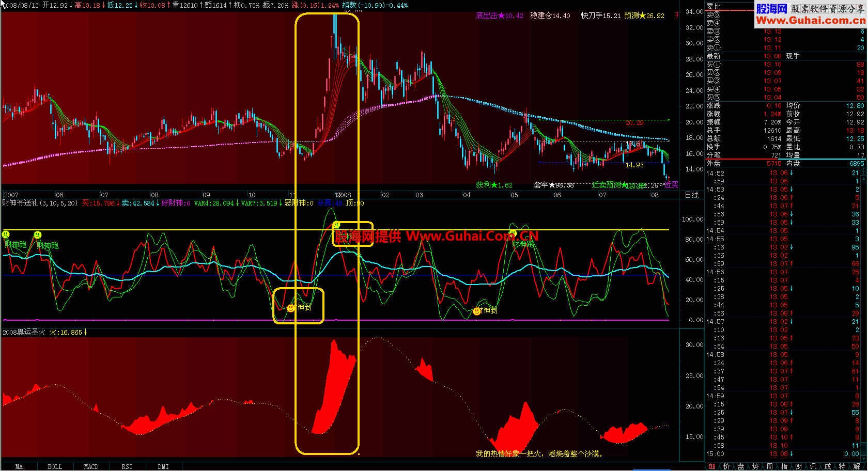Click the 14.93 price line label
This screenshot has width=868, height=471.
634,165
